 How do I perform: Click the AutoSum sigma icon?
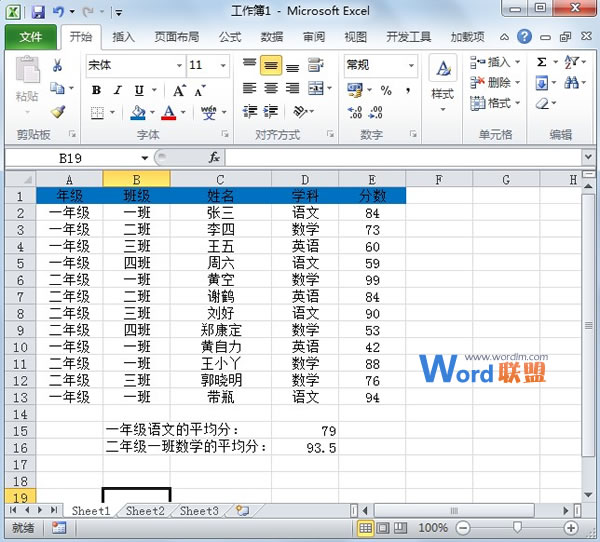click(542, 62)
